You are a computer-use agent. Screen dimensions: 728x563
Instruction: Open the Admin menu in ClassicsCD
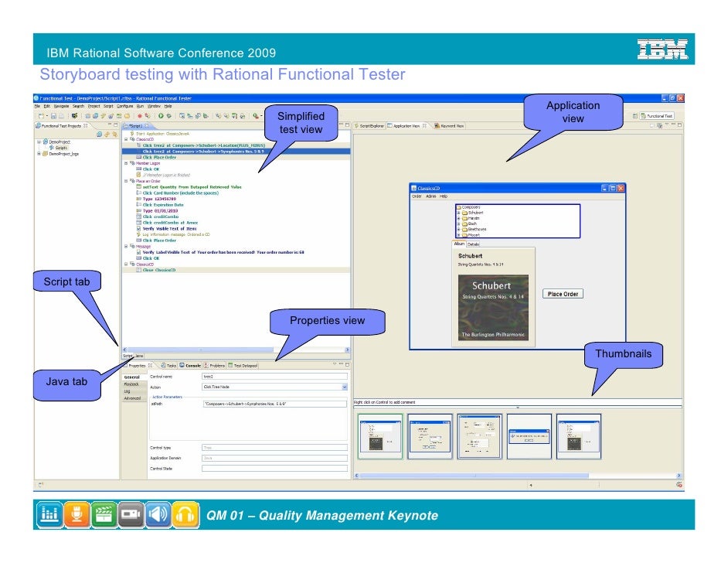point(431,196)
